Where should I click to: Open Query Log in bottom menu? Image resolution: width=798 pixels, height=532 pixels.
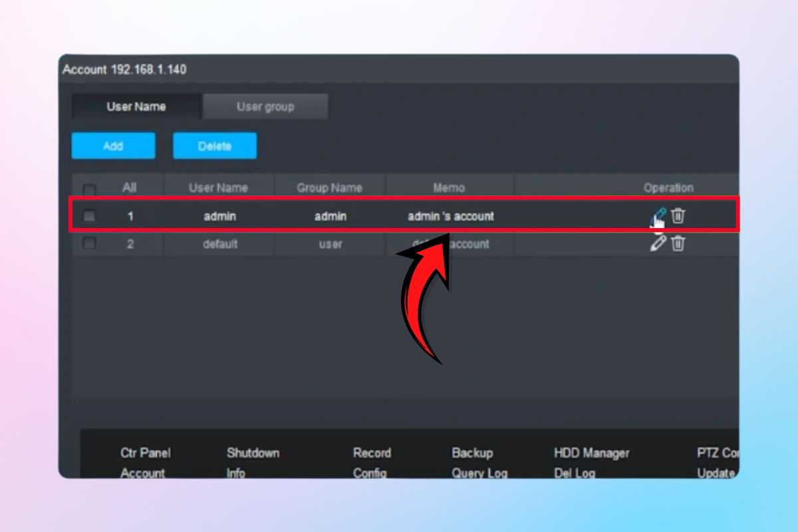click(x=479, y=473)
